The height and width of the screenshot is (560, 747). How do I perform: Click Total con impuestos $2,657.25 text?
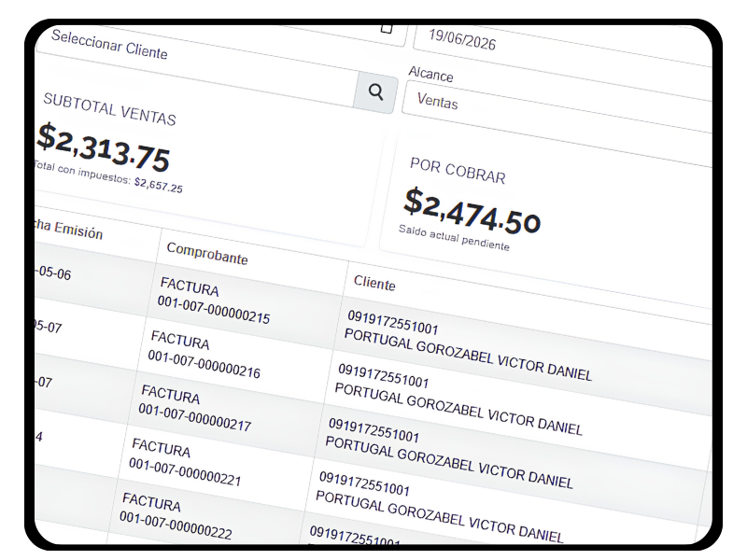click(x=108, y=176)
